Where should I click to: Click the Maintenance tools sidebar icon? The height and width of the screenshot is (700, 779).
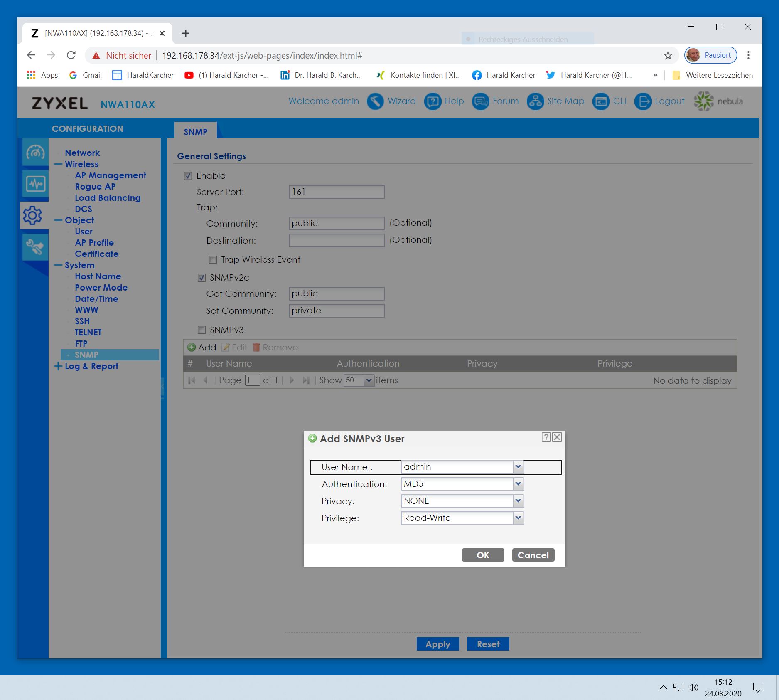(35, 247)
